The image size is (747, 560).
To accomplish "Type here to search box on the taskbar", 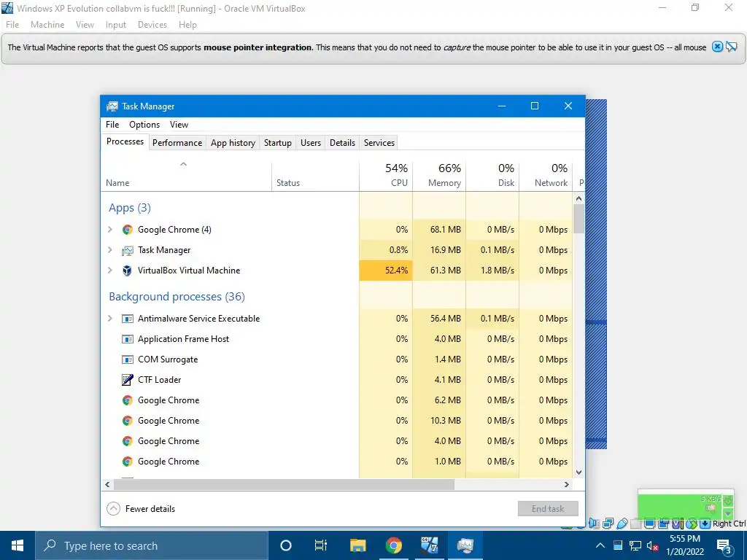I will click(x=152, y=545).
